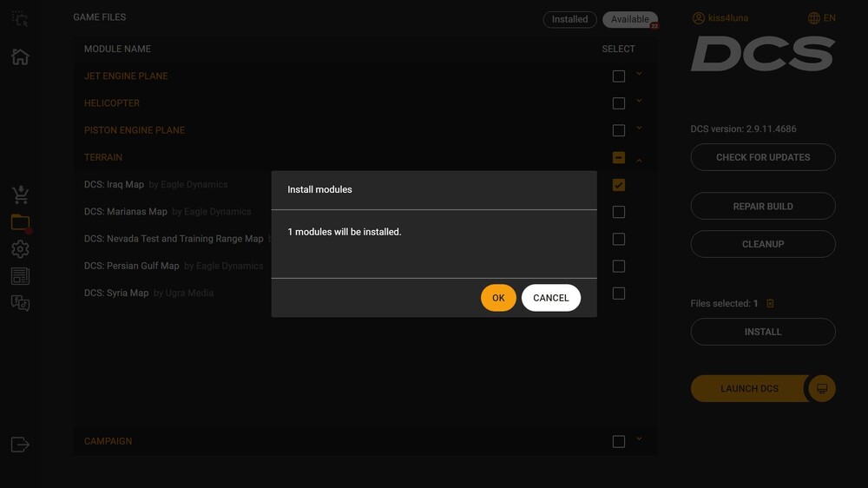Open the kiss4luna user account
Viewport: 868px width, 488px height.
point(720,18)
